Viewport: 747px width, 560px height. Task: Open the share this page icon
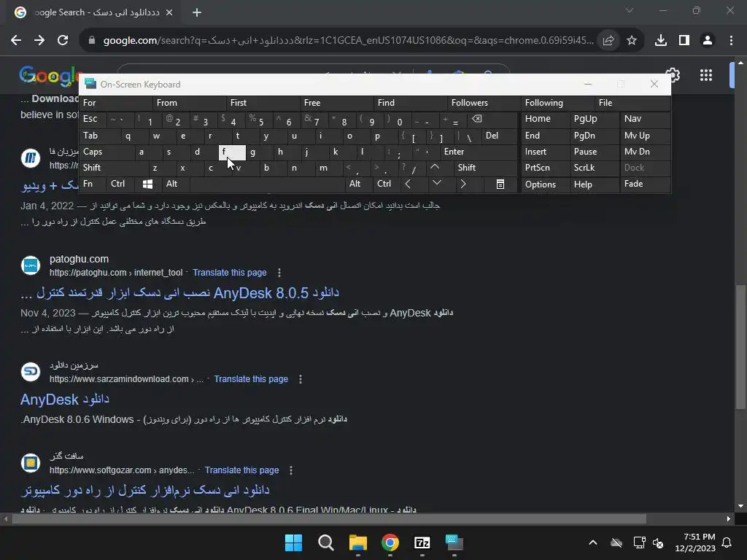pyautogui.click(x=608, y=41)
